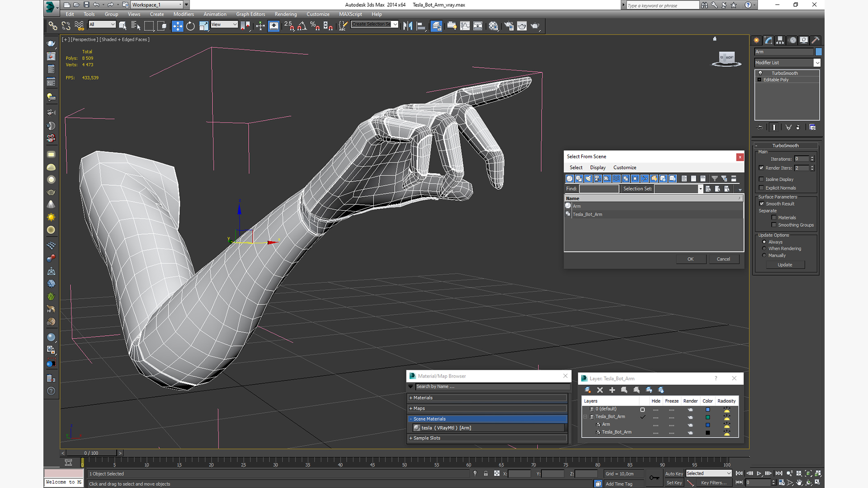This screenshot has height=488, width=868.
Task: Select the Always update option
Action: (x=764, y=242)
